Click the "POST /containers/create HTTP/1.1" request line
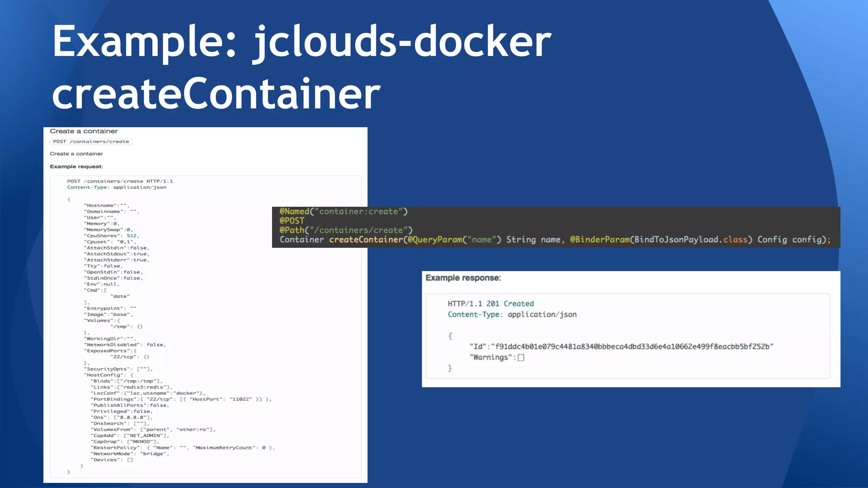This screenshot has width=868, height=488. coord(120,181)
